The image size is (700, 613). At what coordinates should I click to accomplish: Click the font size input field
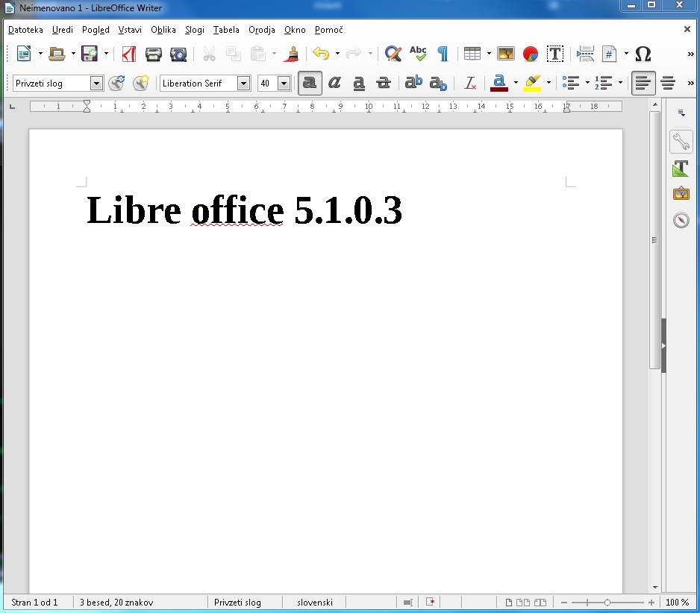point(268,84)
